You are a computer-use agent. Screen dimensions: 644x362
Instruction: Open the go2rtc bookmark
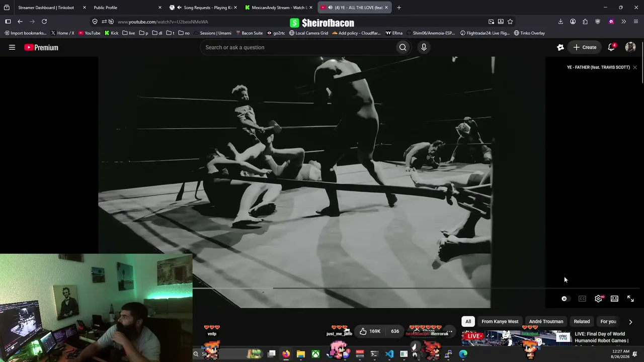[x=276, y=33]
